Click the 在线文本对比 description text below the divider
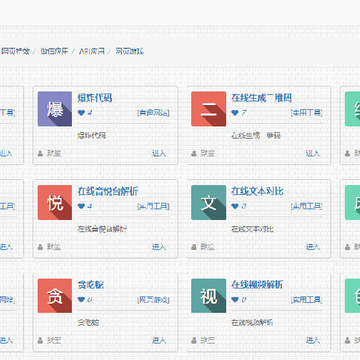The height and width of the screenshot is (360, 360). pos(252,229)
